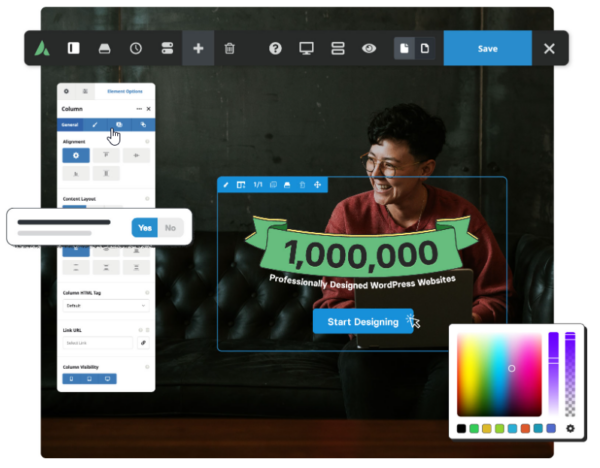Click inside the color saturation gradient area
Screen dimensions: 600x468
pyautogui.click(x=499, y=374)
